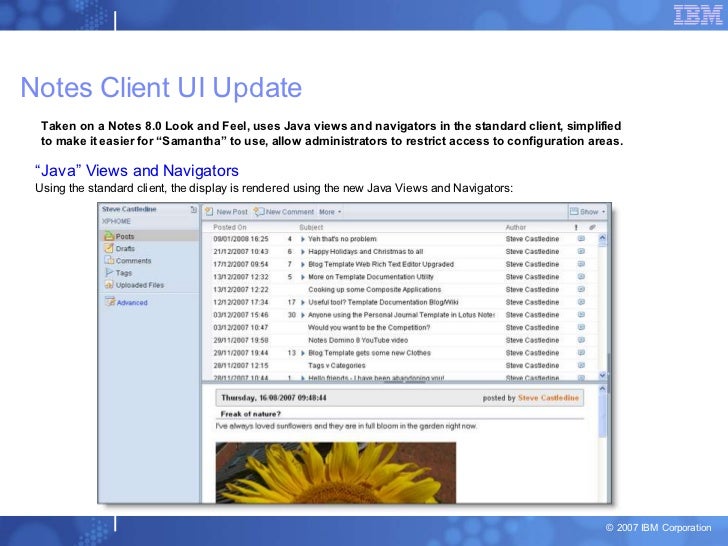
Task: Click the comment icon on 'Yeh that's no problem' row
Action: pos(581,239)
